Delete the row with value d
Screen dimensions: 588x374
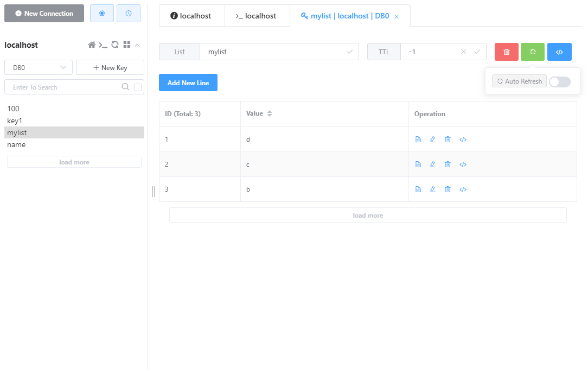pyautogui.click(x=448, y=140)
